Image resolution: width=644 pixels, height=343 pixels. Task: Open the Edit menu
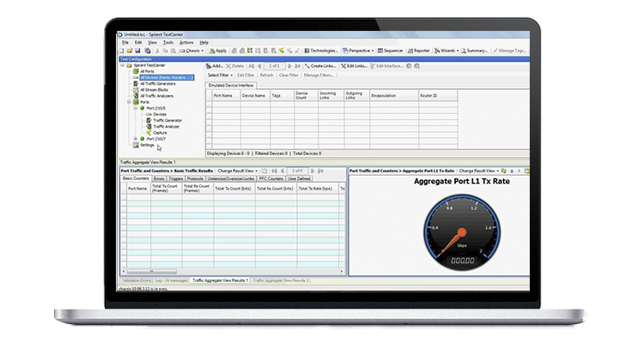pos(138,43)
